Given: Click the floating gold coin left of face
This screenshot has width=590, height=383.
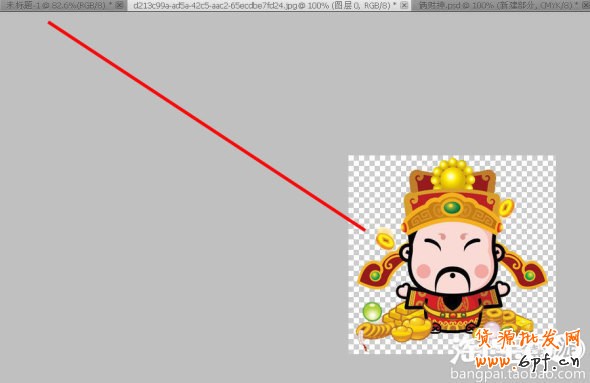Looking at the screenshot, I should (385, 240).
